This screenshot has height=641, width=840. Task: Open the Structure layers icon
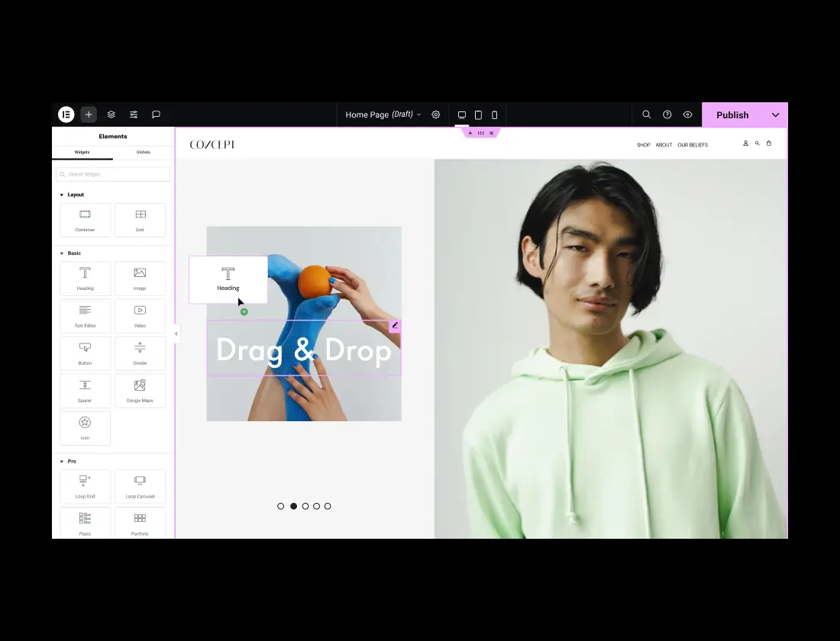click(111, 114)
